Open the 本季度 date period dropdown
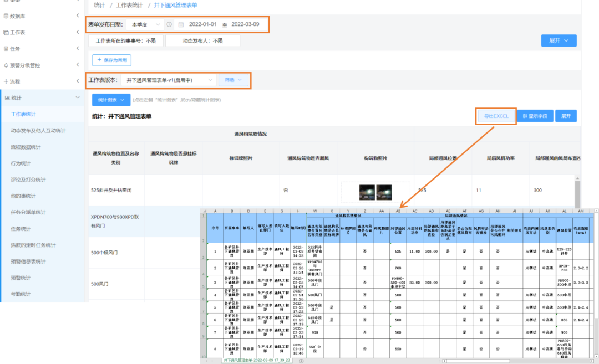This screenshot has height=364, width=599. (x=145, y=25)
